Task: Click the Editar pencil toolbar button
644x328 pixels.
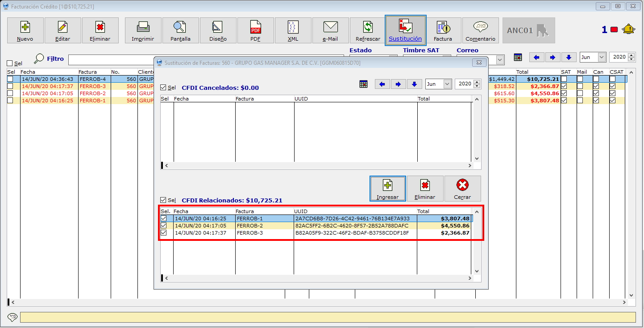Action: tap(62, 30)
